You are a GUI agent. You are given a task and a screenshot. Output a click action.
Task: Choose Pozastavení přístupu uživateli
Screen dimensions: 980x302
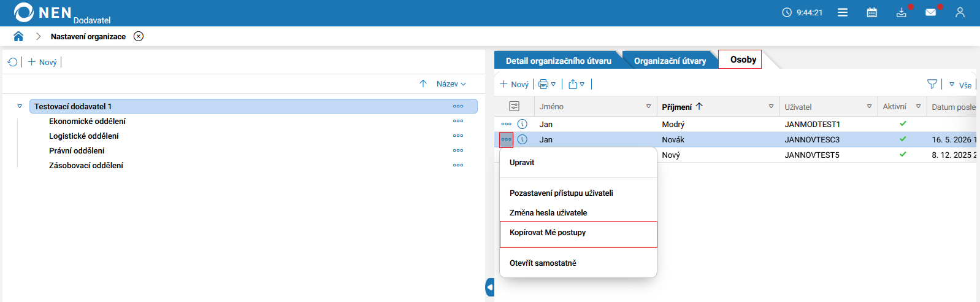point(578,193)
